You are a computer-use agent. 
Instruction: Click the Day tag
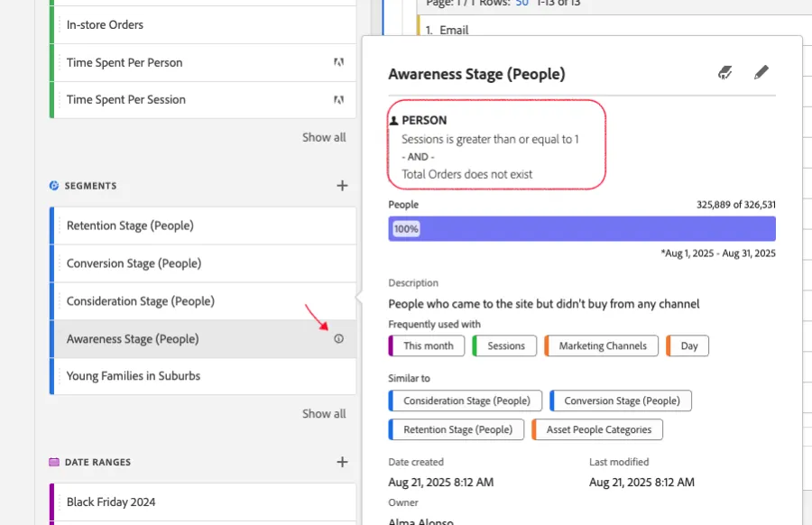[687, 345]
